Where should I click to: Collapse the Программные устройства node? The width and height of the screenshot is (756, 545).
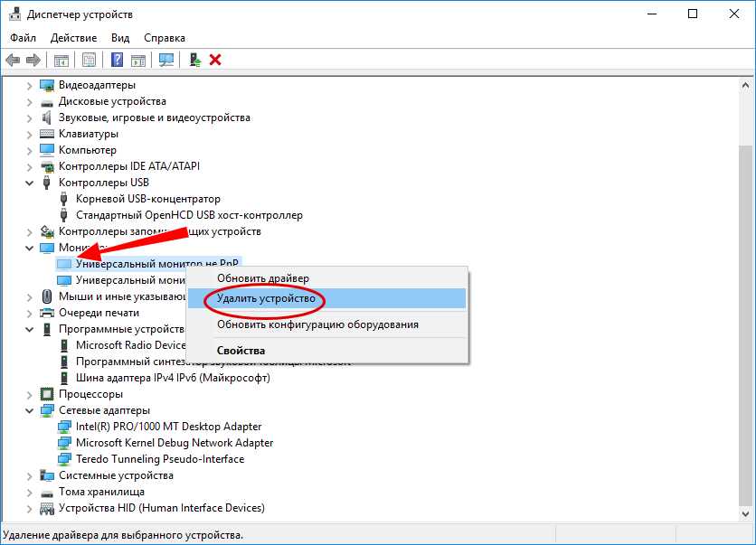30,330
